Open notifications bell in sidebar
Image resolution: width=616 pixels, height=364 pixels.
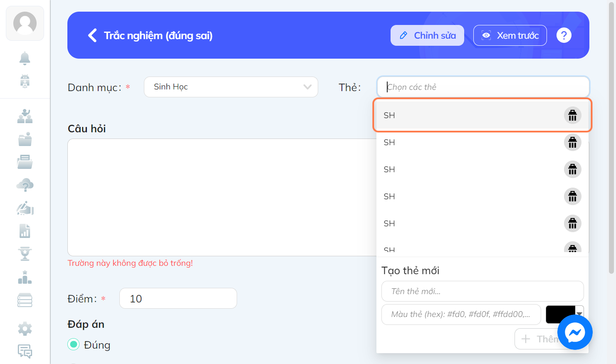(x=25, y=58)
